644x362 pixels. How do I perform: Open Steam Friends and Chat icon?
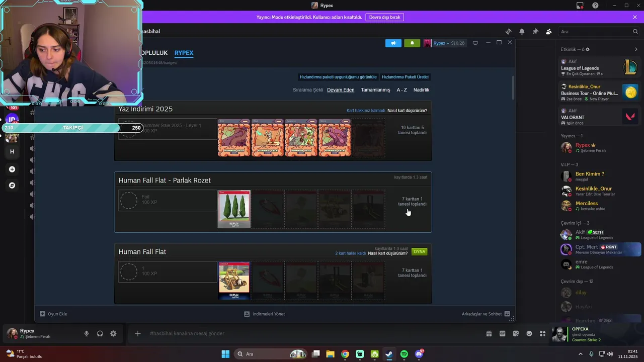(507, 314)
